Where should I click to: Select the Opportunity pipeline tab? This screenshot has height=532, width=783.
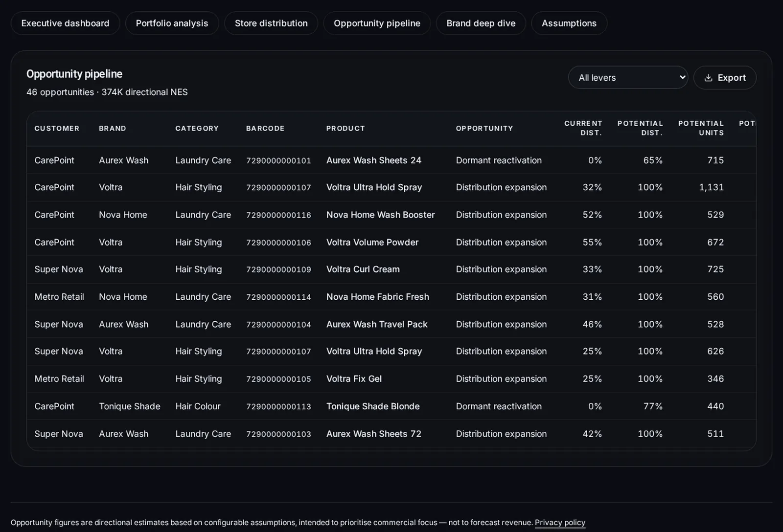click(377, 23)
